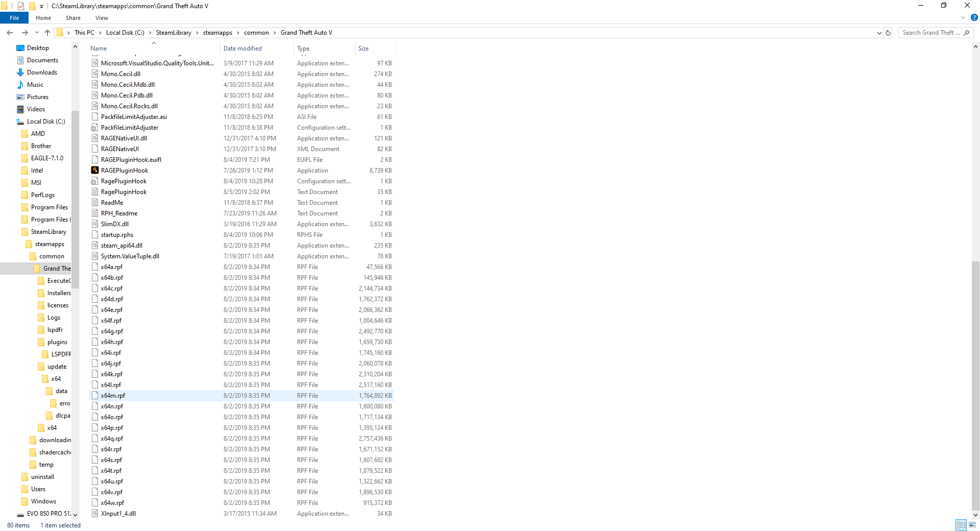The height and width of the screenshot is (531, 980).
Task: Open the breadcrumb dropdown after common
Action: click(x=275, y=33)
